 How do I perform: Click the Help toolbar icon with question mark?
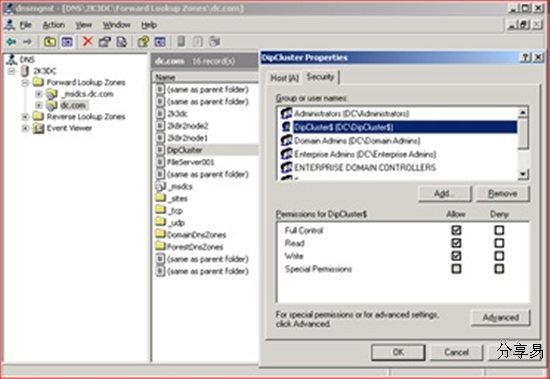point(143,42)
